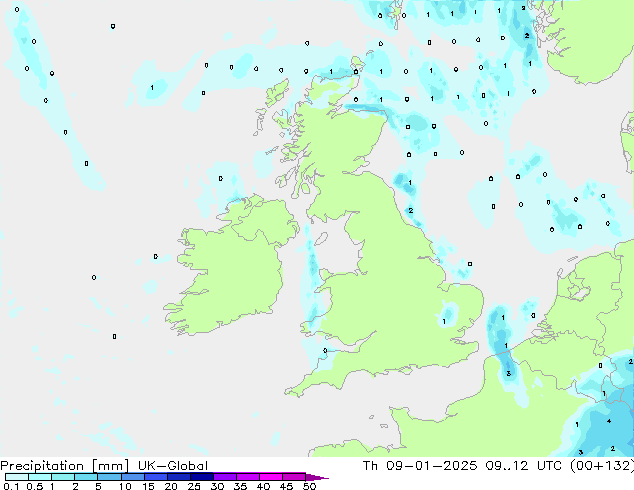The image size is (634, 490).
Task: Click the legend scale label '50'
Action: [x=309, y=486]
